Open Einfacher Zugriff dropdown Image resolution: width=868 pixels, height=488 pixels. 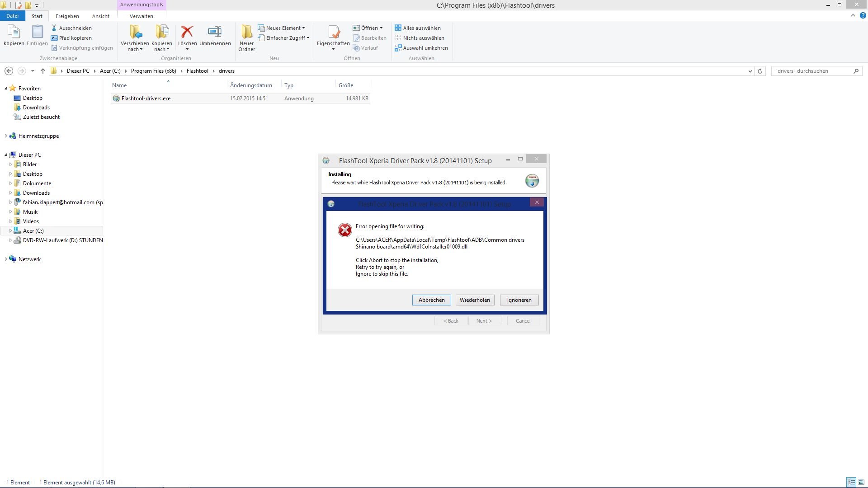(284, 38)
